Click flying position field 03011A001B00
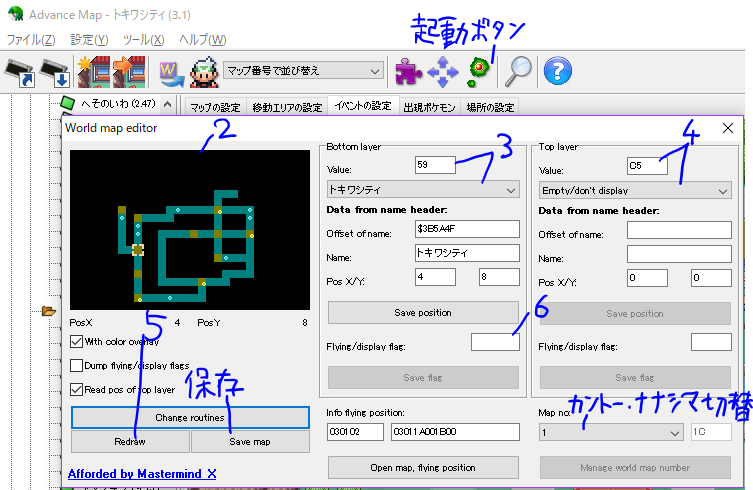The height and width of the screenshot is (490, 753). tap(455, 432)
